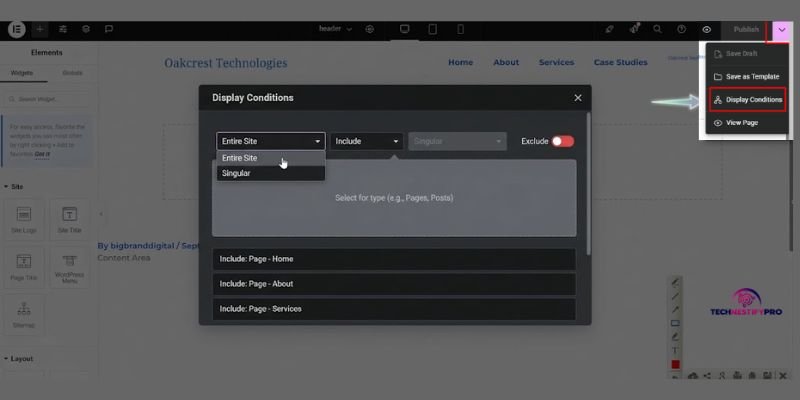Select the Include: Page - About condition
The height and width of the screenshot is (400, 800).
pyautogui.click(x=394, y=284)
